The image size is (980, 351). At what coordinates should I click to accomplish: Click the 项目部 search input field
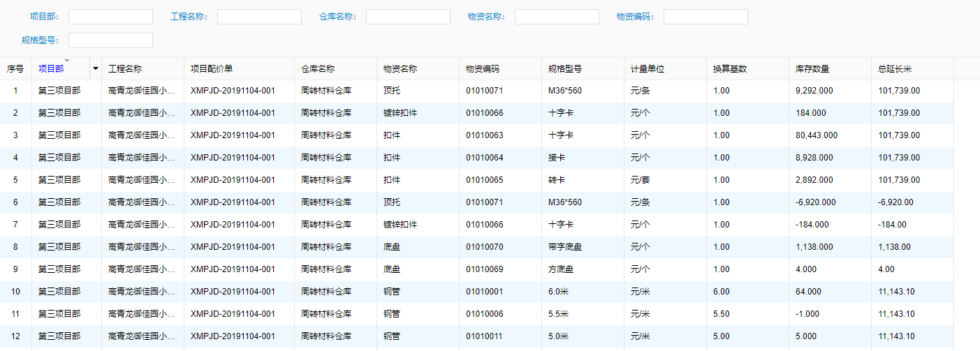point(110,17)
